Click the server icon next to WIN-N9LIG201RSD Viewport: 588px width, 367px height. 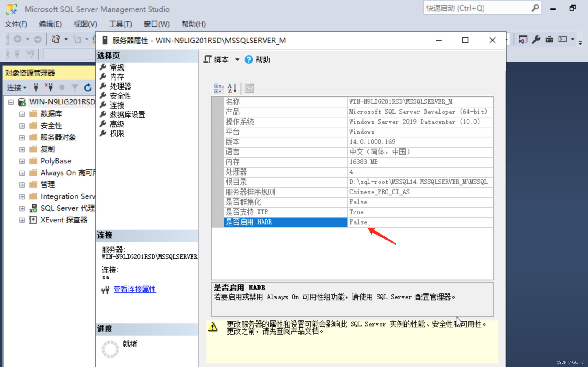[22, 102]
